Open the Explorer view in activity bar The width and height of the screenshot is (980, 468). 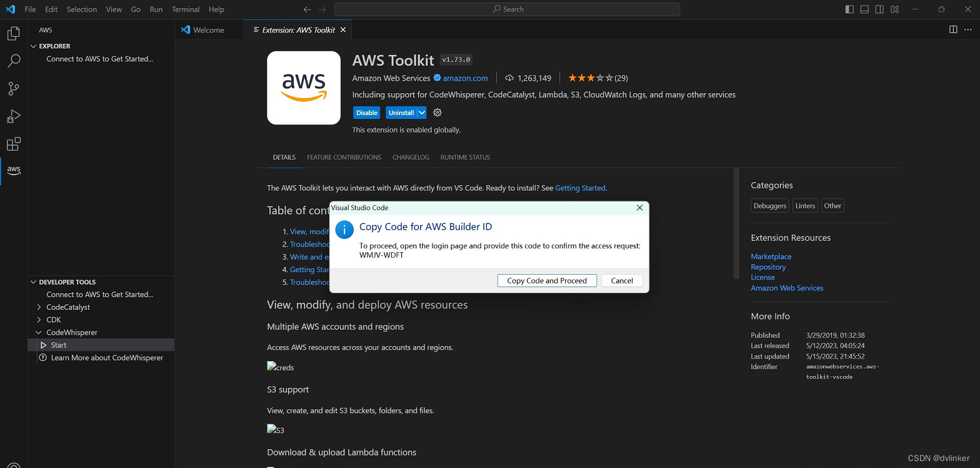[13, 34]
